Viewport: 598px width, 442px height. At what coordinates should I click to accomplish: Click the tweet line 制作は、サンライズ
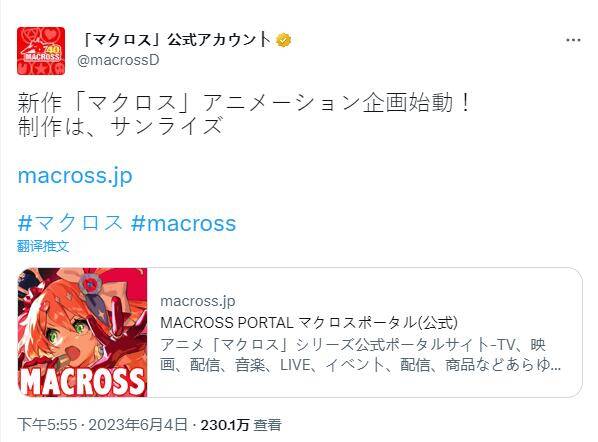pos(120,126)
